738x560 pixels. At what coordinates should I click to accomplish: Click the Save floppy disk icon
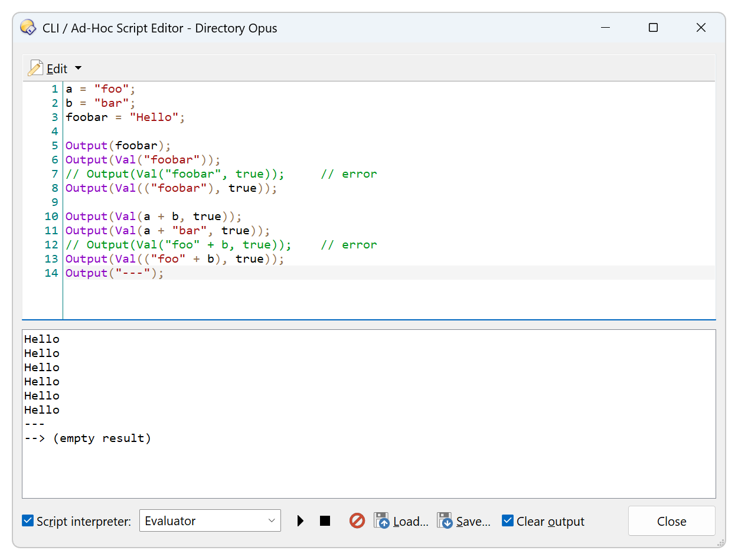click(x=445, y=520)
